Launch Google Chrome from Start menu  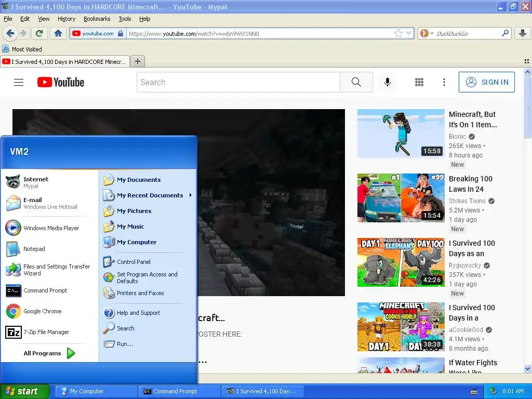tap(50, 311)
